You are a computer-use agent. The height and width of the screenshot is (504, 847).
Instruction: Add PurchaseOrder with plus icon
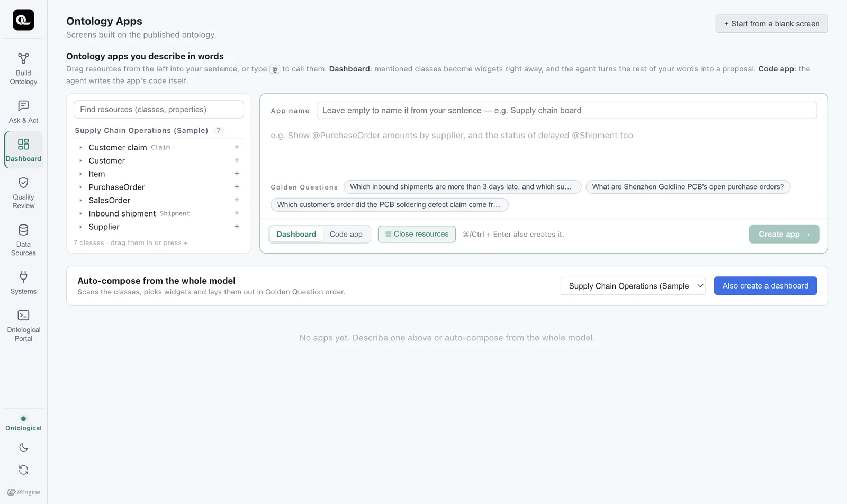pyautogui.click(x=237, y=187)
